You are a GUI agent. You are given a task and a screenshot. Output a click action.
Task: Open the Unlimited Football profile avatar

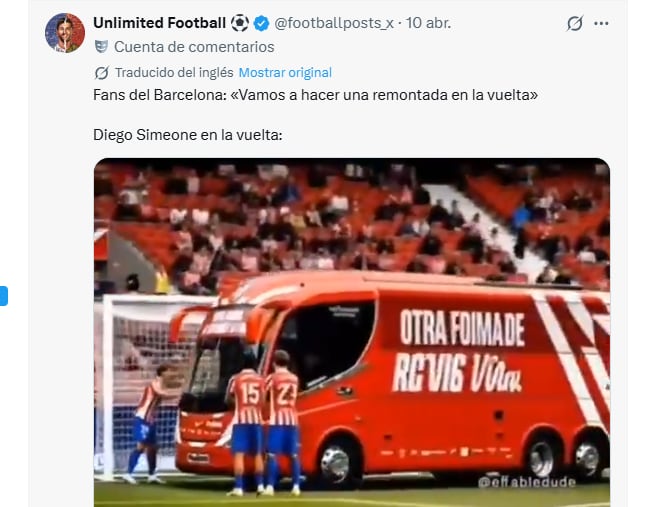[65, 33]
